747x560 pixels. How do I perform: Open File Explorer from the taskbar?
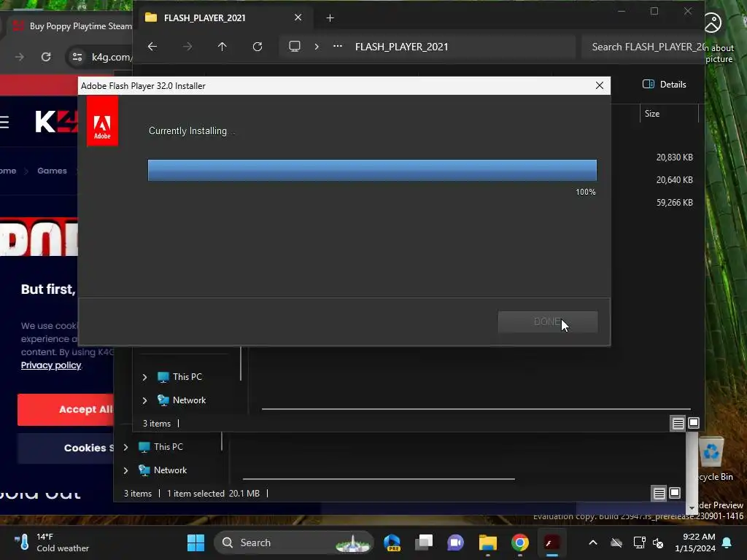[488, 542]
